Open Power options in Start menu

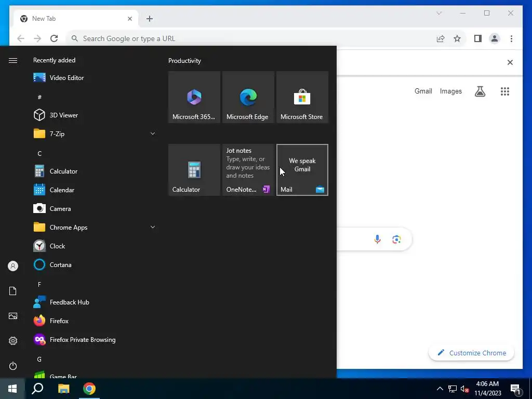tap(13, 366)
